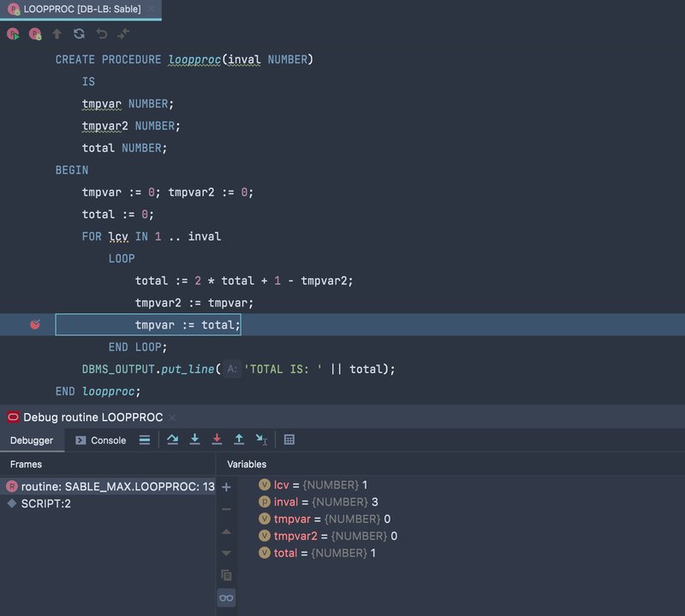Click the blue Step Into icon
The image size is (685, 616).
[x=195, y=440]
